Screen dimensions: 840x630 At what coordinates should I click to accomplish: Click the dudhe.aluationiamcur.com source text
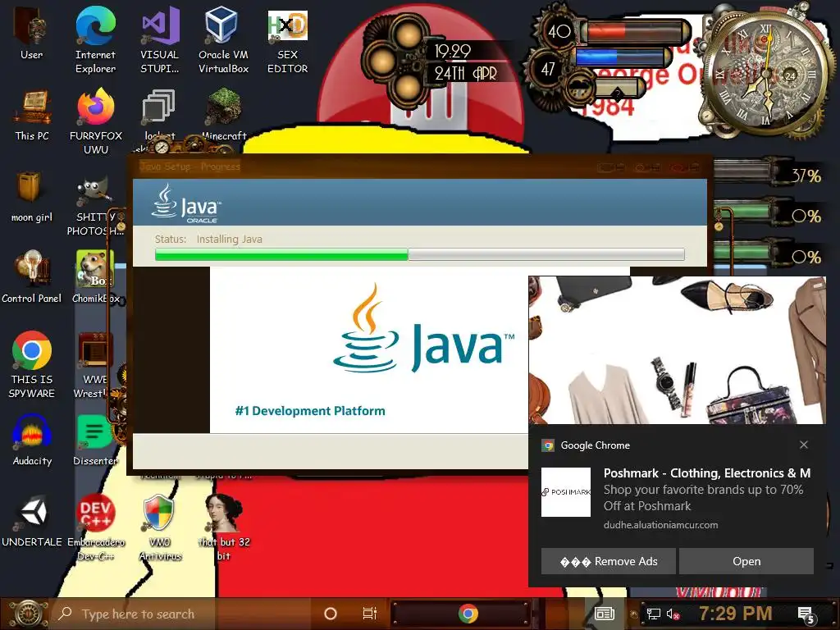coord(660,525)
